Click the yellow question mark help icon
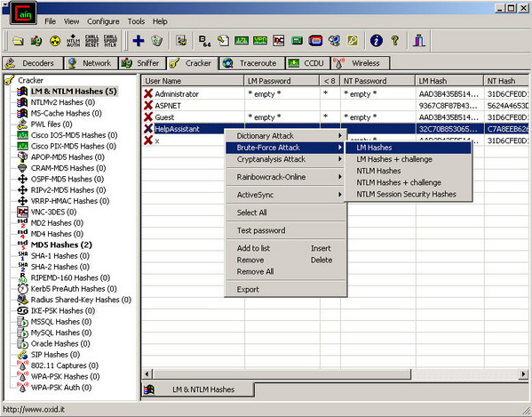 (x=394, y=41)
